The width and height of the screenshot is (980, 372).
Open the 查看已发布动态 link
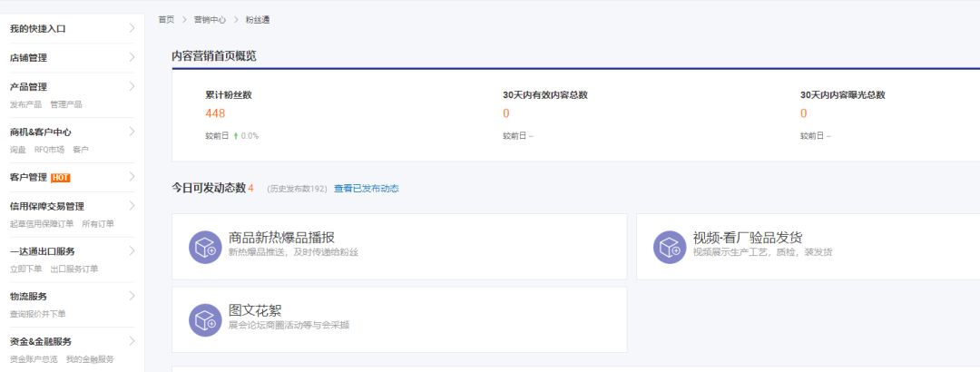tap(367, 188)
